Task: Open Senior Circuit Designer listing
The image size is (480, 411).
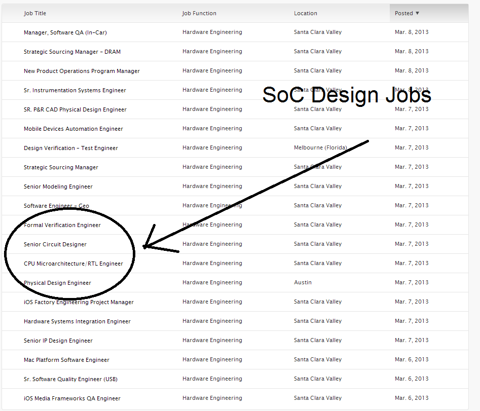Action: point(55,244)
